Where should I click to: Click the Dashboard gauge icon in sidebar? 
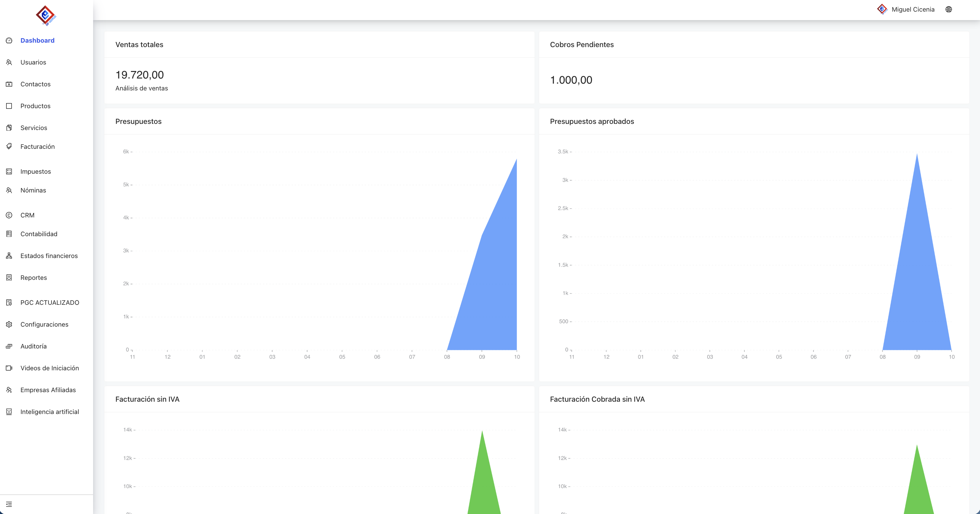coord(9,40)
